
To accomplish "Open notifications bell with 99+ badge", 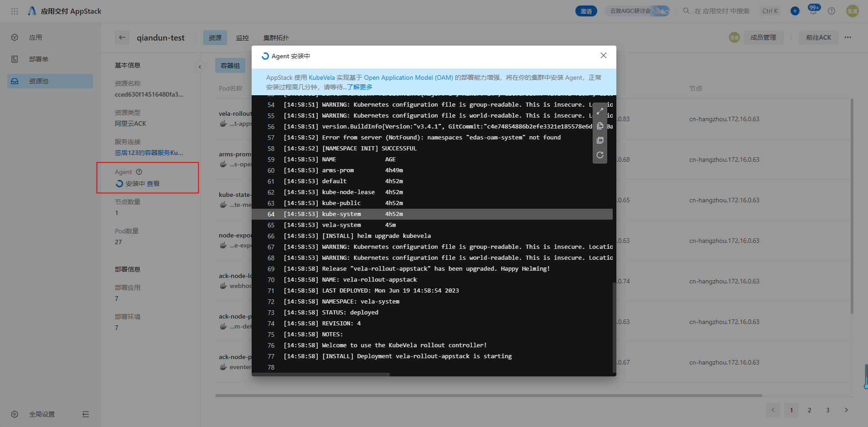I will click(813, 11).
